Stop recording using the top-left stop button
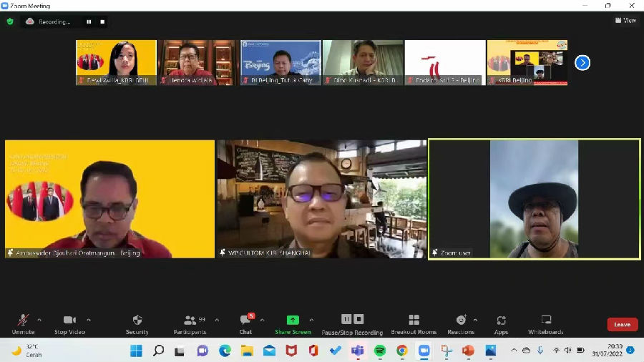This screenshot has width=644, height=362. point(102,21)
